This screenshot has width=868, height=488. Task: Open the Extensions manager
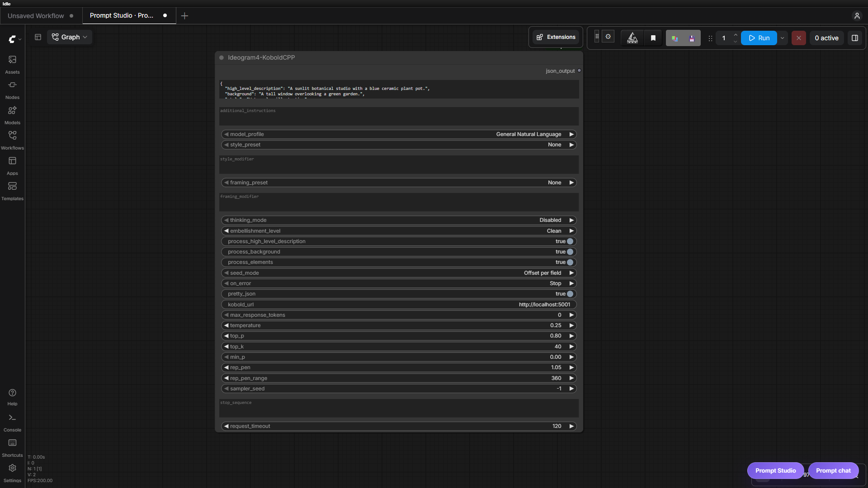556,37
